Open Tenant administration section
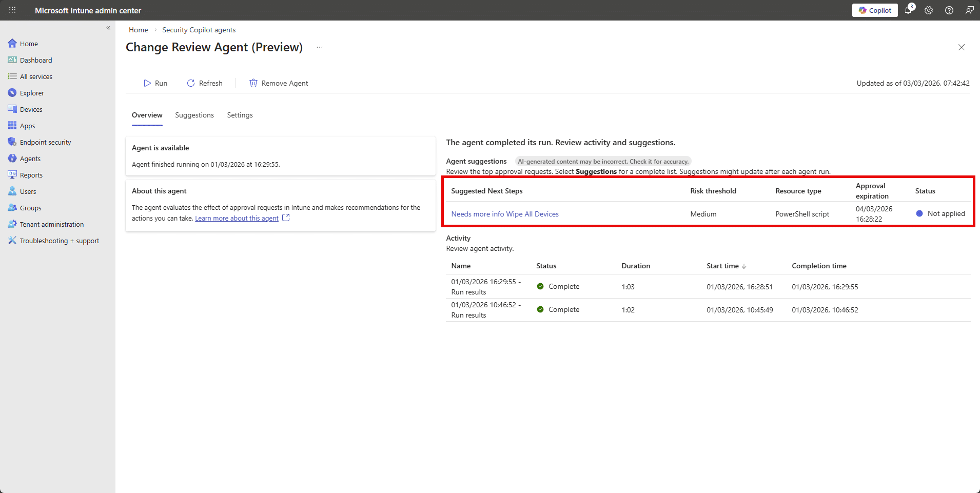 point(51,224)
